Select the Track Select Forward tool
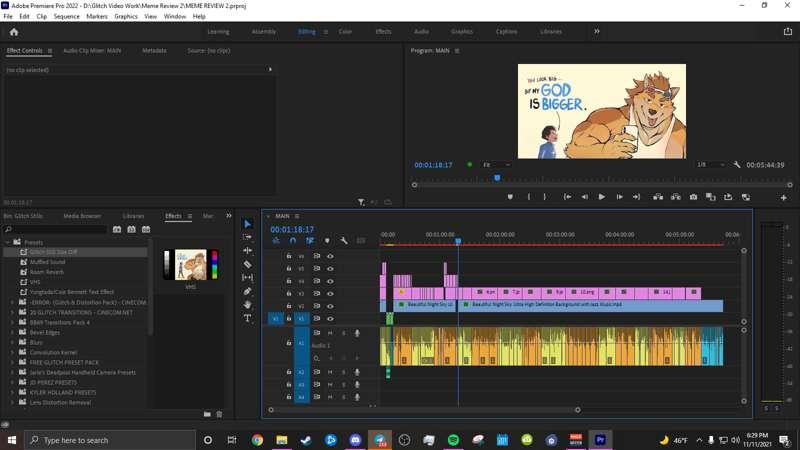Viewport: 800px width, 450px height. tap(247, 237)
